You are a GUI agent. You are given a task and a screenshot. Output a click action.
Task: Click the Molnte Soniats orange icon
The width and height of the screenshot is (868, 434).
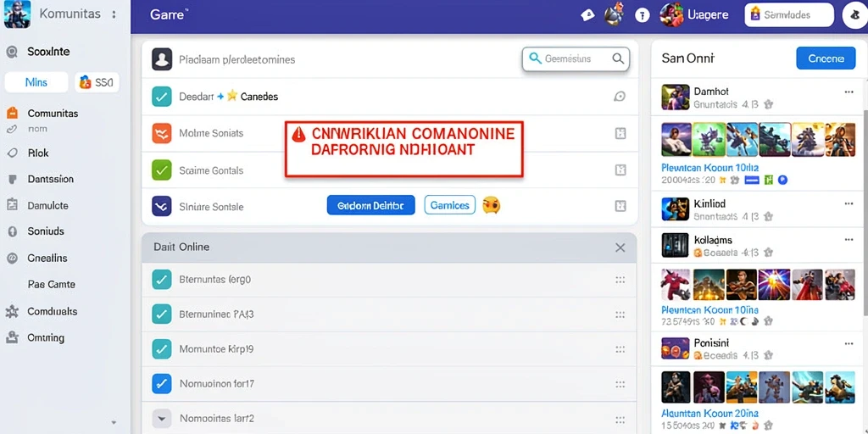point(162,133)
